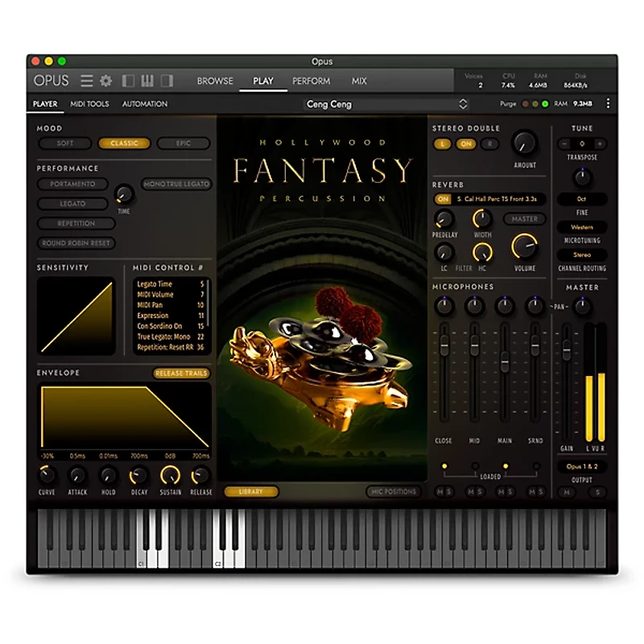Click the Sensitivity curve graph
The image size is (644, 644).
(x=76, y=316)
